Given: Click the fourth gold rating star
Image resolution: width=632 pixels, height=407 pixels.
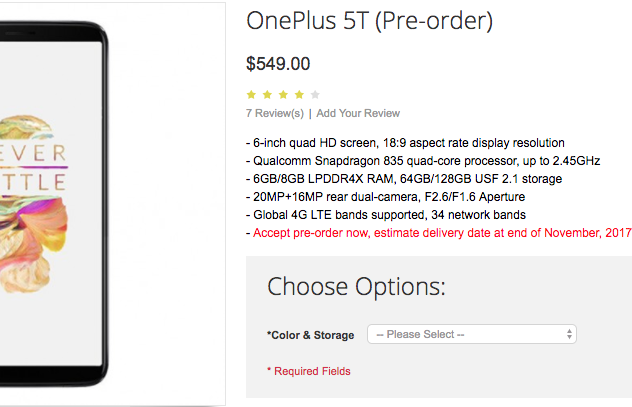Looking at the screenshot, I should pos(299,95).
